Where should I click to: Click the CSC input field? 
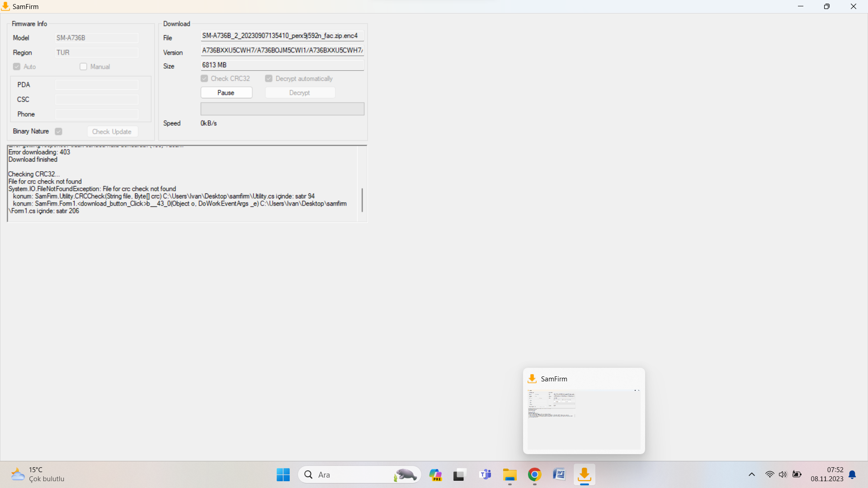click(97, 99)
